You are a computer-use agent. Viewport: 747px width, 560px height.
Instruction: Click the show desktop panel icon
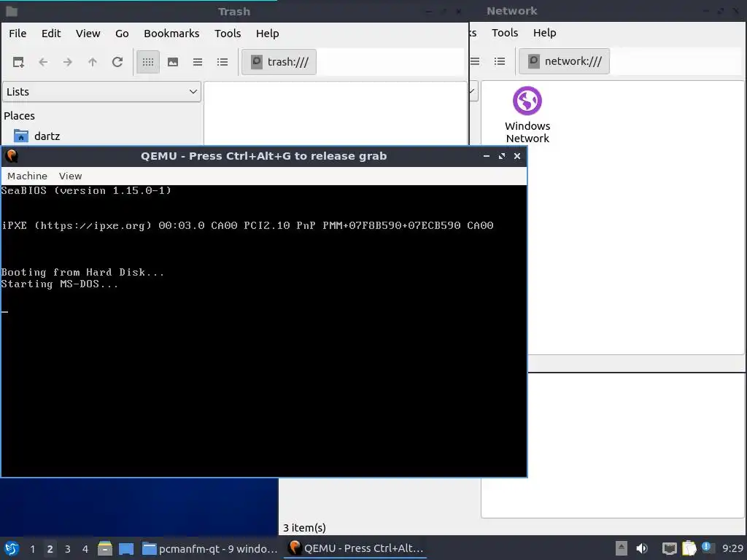click(x=126, y=548)
